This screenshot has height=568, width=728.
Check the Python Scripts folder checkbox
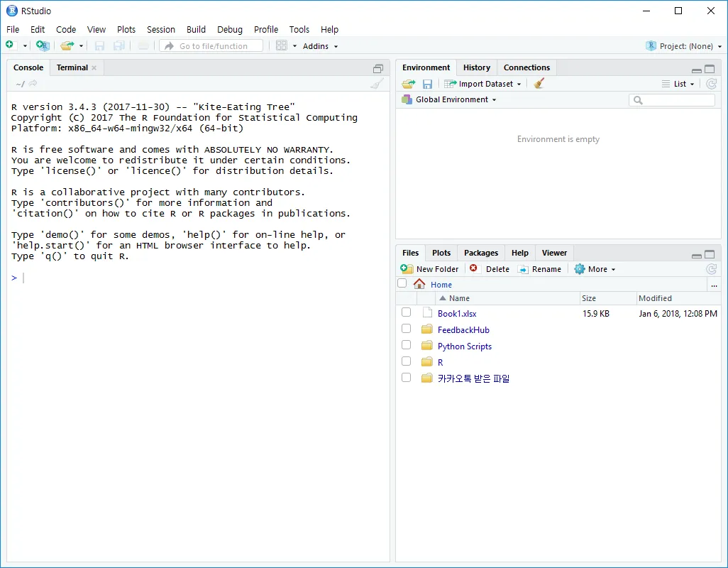(407, 344)
